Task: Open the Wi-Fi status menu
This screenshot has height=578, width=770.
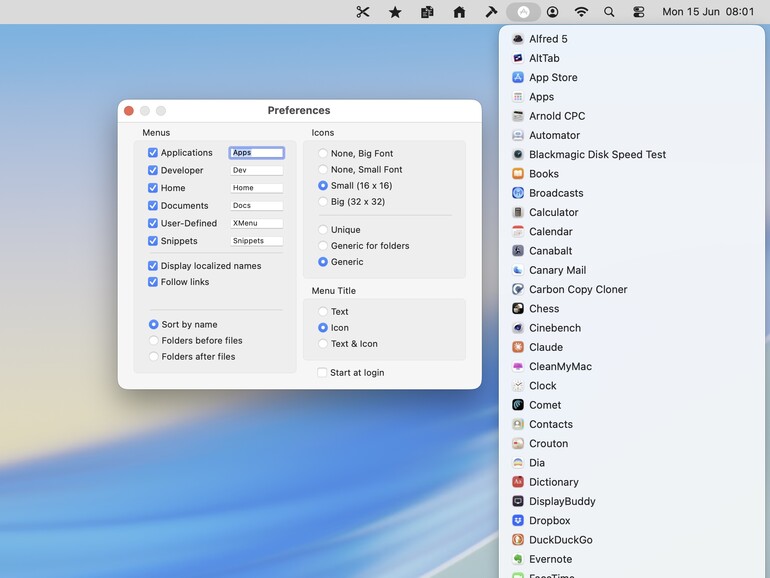Action: [x=581, y=12]
